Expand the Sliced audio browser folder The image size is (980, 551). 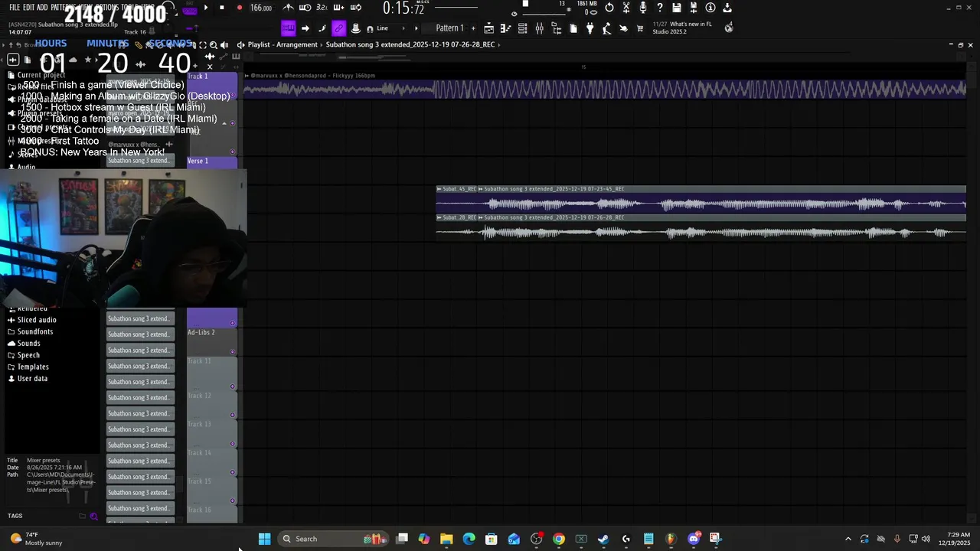pos(37,320)
